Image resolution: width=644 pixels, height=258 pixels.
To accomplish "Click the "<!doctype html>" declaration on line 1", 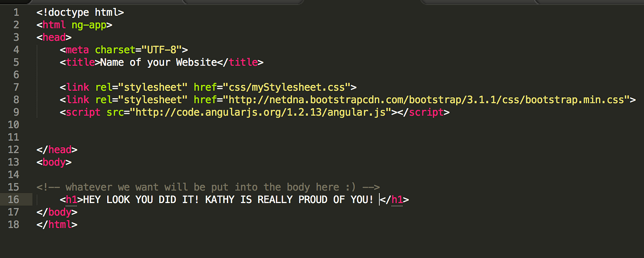I will (80, 12).
